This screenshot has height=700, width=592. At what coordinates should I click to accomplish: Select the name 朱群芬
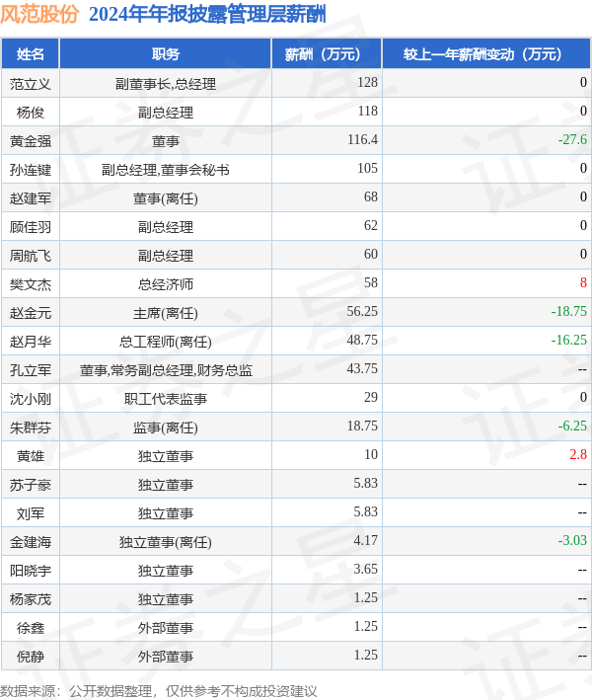pyautogui.click(x=31, y=427)
